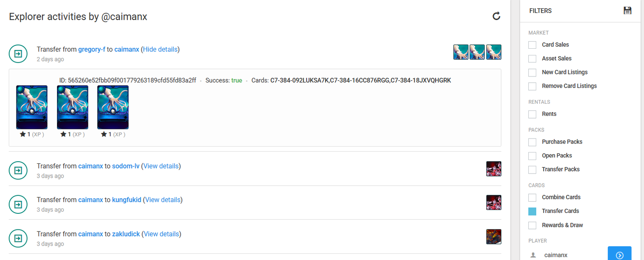644x260 pixels.
Task: Save the current filters
Action: 627,11
